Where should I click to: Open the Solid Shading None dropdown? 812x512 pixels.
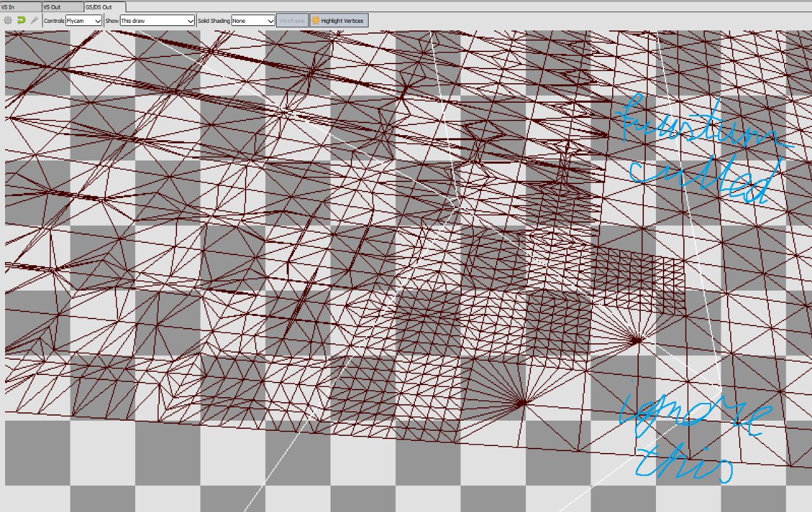point(253,21)
